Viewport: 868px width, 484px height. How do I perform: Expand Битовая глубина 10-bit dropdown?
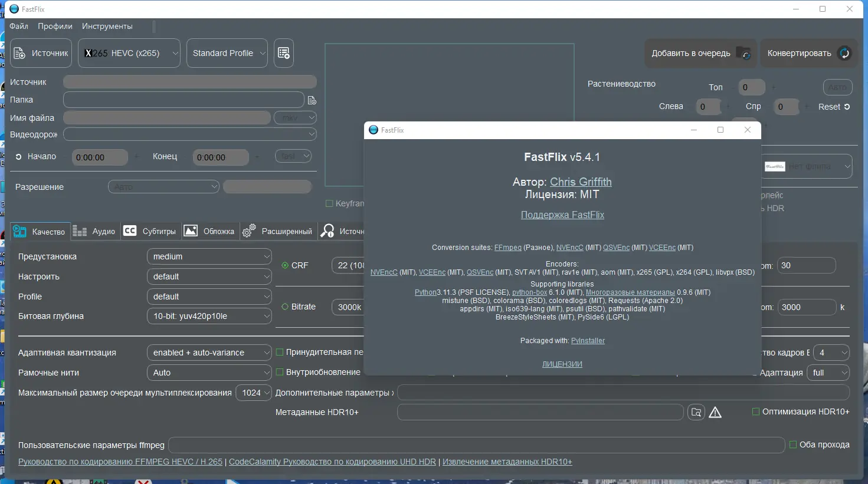(x=209, y=316)
